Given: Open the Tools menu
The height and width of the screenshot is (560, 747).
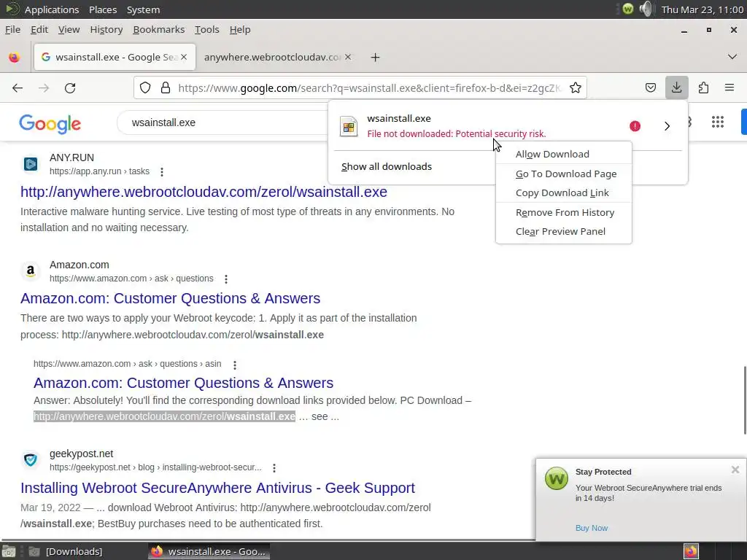Looking at the screenshot, I should pyautogui.click(x=206, y=29).
